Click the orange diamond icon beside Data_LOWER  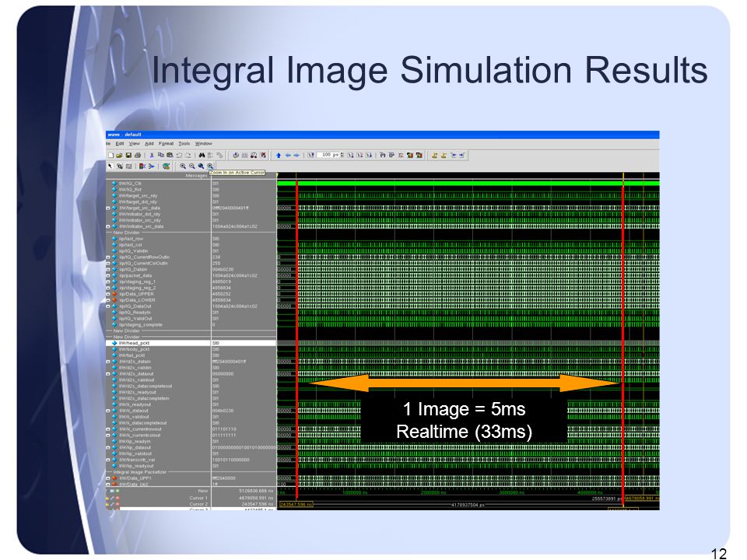(114, 300)
